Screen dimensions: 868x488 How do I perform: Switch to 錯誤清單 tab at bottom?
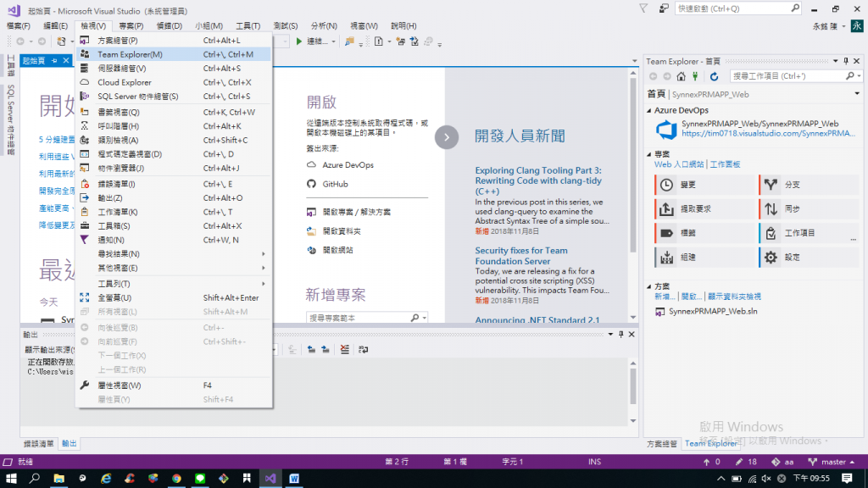click(x=39, y=444)
